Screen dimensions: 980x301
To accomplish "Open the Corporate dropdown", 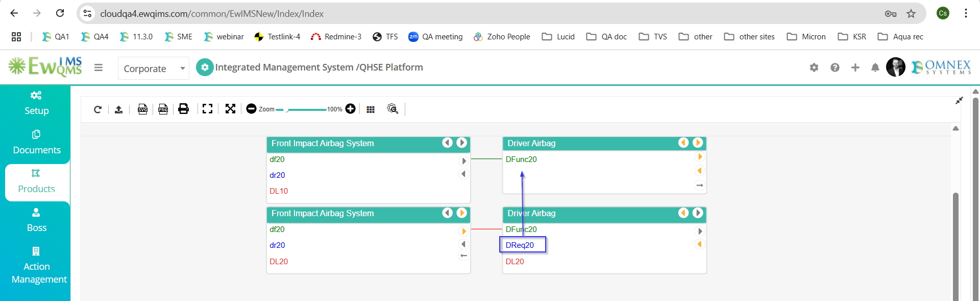I will tap(154, 68).
